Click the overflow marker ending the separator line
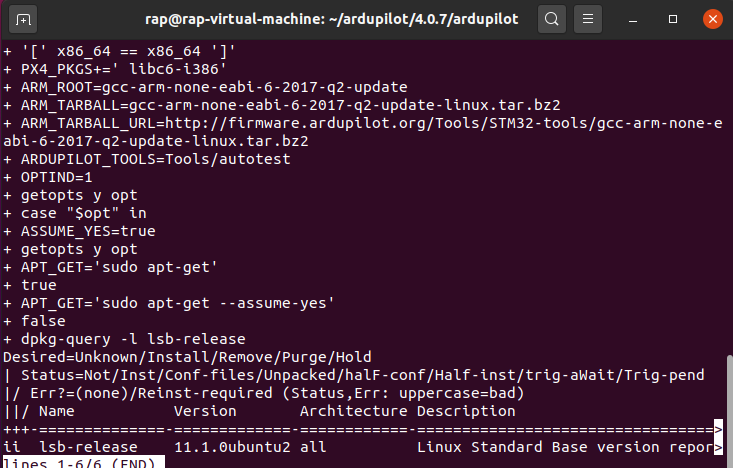The image size is (733, 468). 719,429
